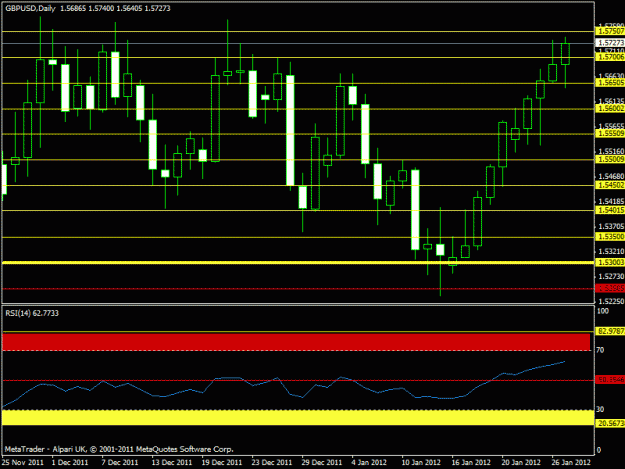Select the red overbought rectangle in RSI
The image size is (625, 469).
[296, 342]
